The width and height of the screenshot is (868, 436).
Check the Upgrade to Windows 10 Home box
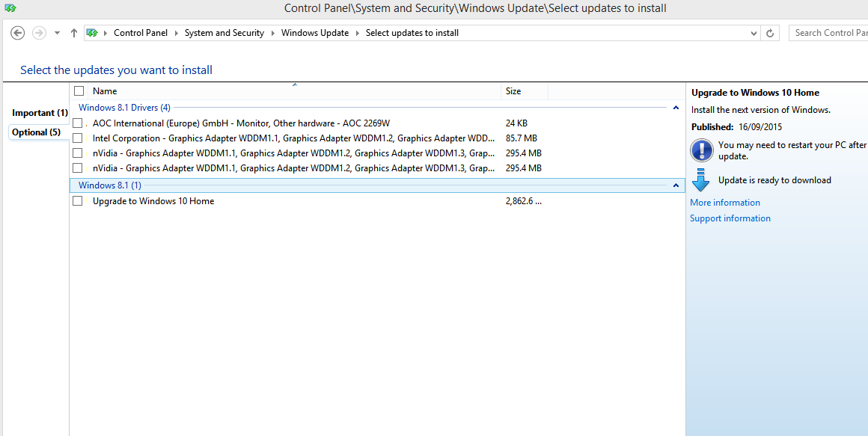(x=78, y=201)
